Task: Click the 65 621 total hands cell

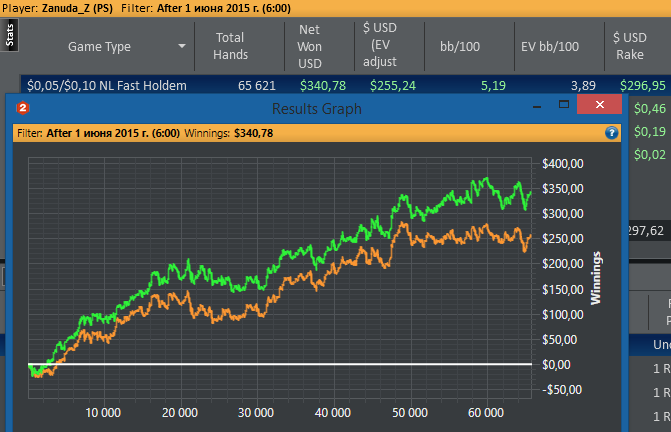Action: pyautogui.click(x=257, y=86)
